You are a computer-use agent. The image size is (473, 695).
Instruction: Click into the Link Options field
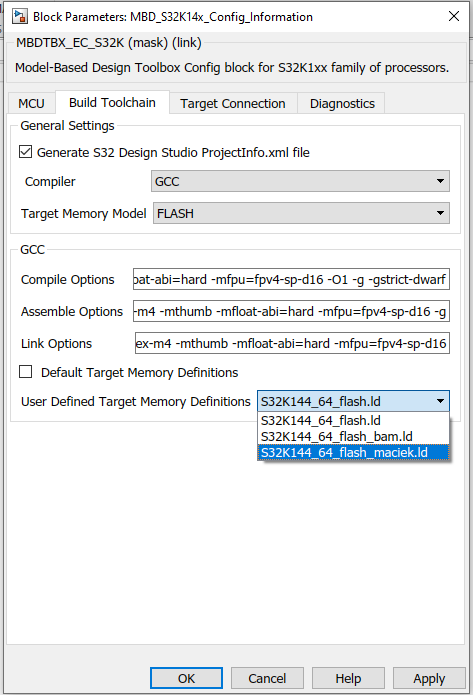292,343
